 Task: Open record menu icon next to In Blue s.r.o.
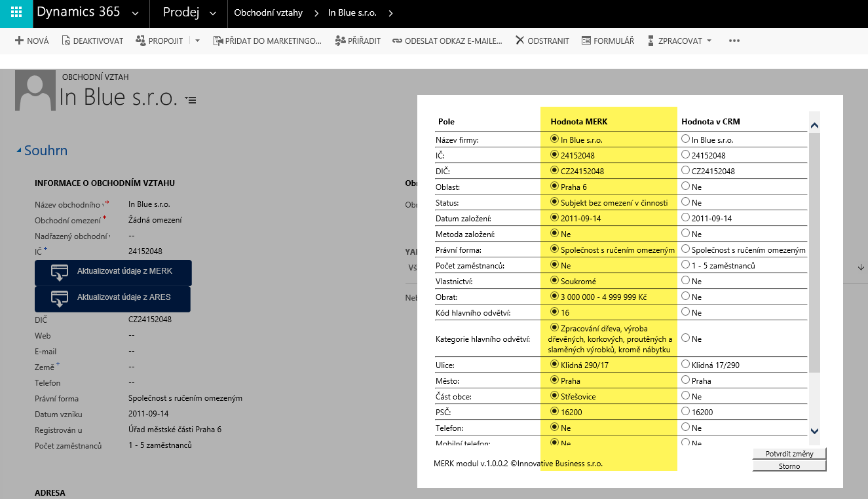(191, 100)
